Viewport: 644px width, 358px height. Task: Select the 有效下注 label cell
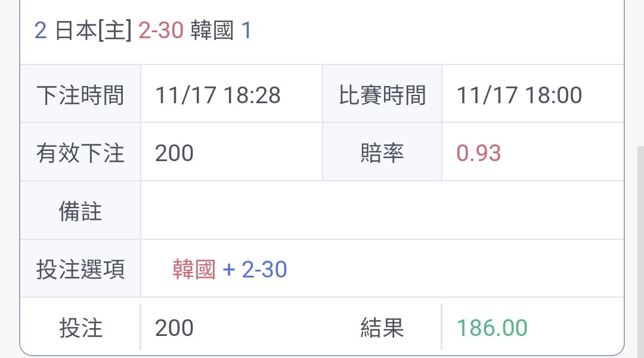tap(80, 152)
